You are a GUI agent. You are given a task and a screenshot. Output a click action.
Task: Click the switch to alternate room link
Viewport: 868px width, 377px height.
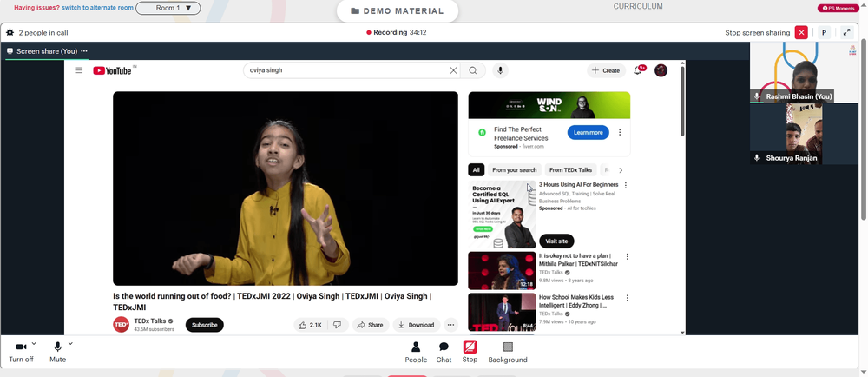click(x=97, y=8)
